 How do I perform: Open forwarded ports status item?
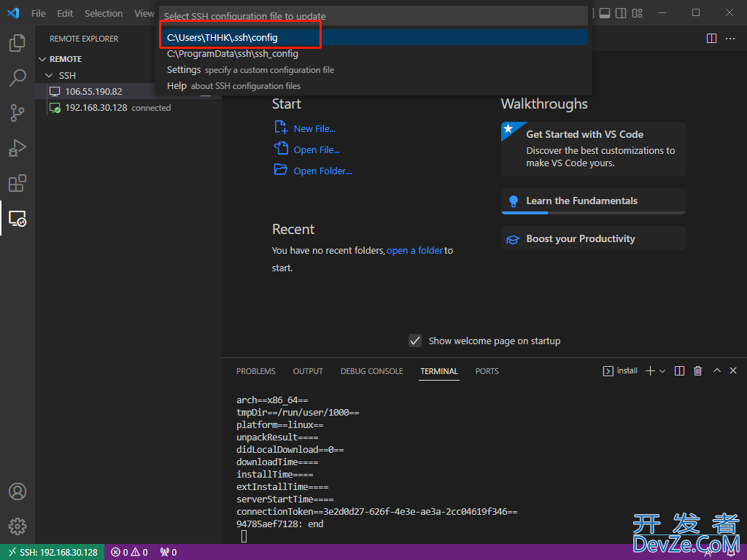pyautogui.click(x=169, y=552)
